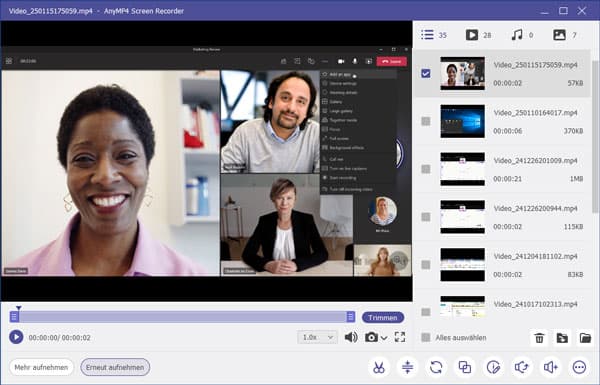Check the Video_250110164017.mp4 checkbox
600x385 pixels.
(x=426, y=121)
